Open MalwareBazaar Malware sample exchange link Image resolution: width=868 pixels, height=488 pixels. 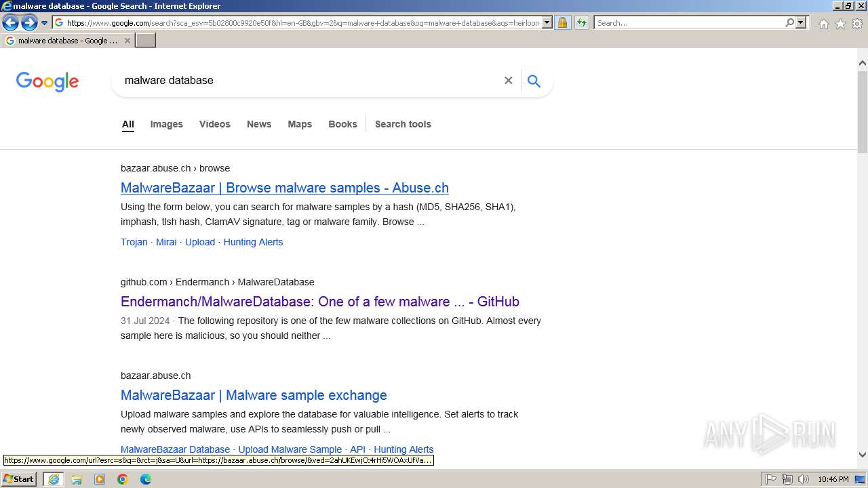[254, 395]
